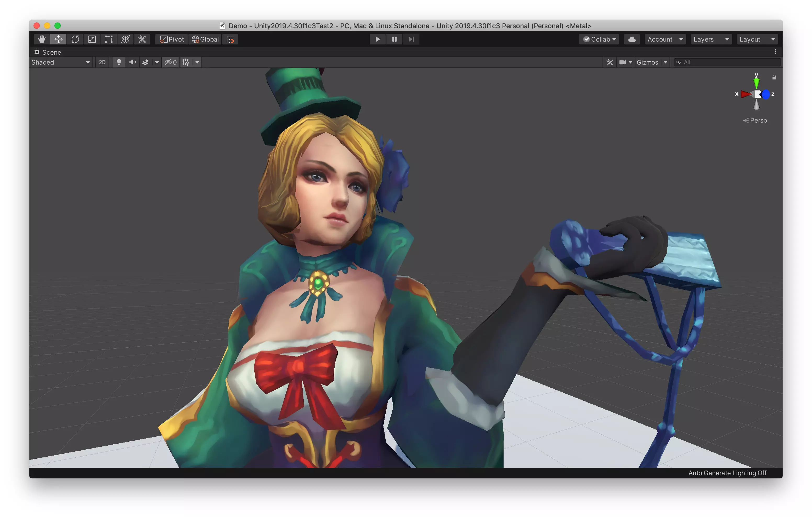Viewport: 812px width, 517px height.
Task: Expand the Gizmos dropdown arrow
Action: 666,62
